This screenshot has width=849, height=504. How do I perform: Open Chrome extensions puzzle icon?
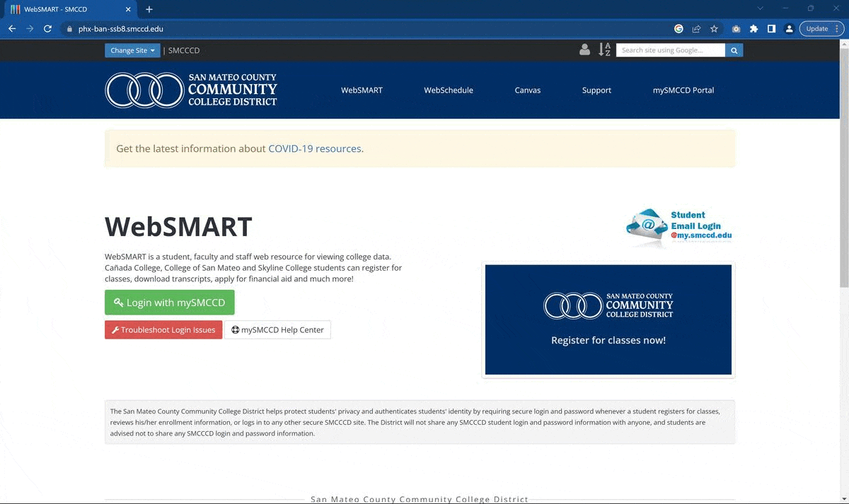pyautogui.click(x=753, y=29)
